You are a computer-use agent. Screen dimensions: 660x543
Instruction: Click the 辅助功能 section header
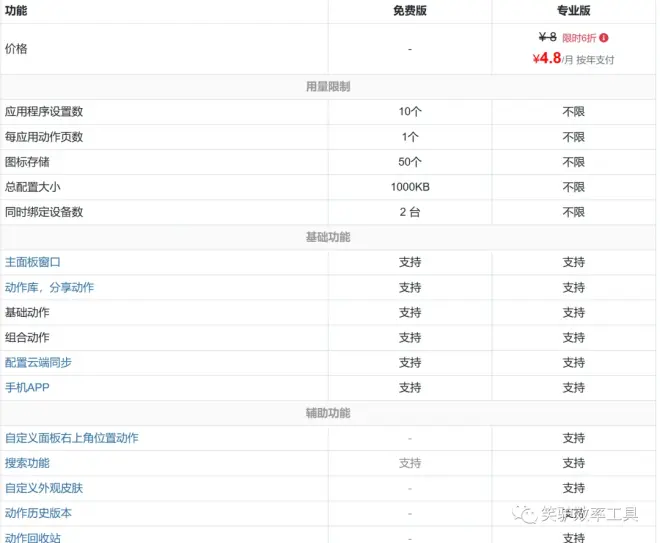[327, 413]
